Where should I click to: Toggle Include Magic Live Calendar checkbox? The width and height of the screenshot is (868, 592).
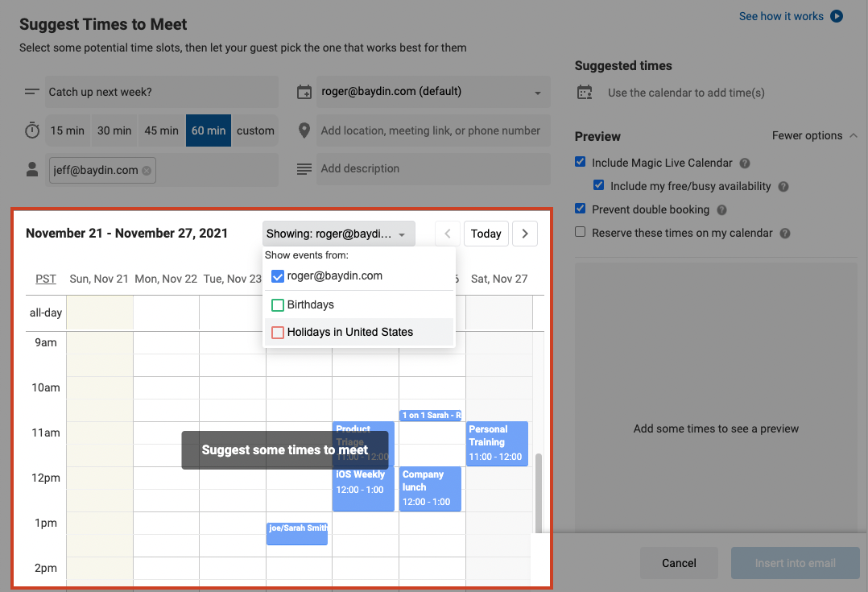pyautogui.click(x=580, y=162)
